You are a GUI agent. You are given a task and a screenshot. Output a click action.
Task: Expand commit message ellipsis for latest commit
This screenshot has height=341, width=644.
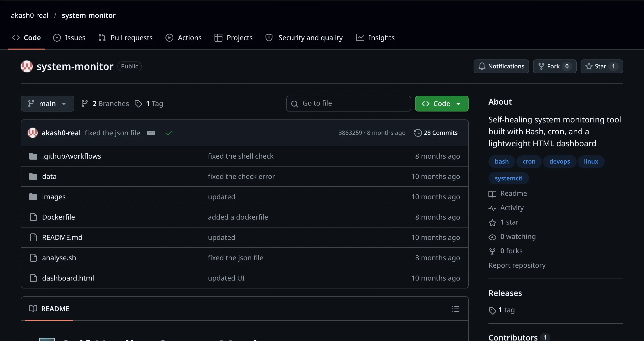click(x=151, y=133)
